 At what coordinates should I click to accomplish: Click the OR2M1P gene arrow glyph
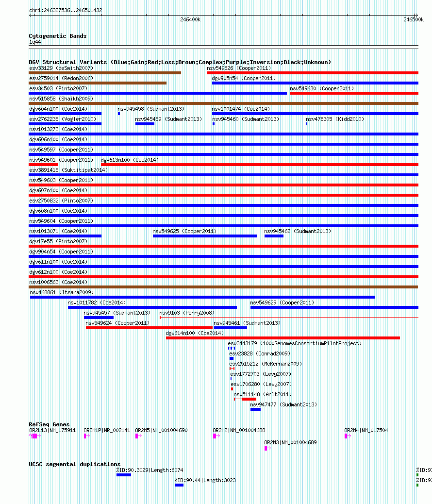[87, 436]
